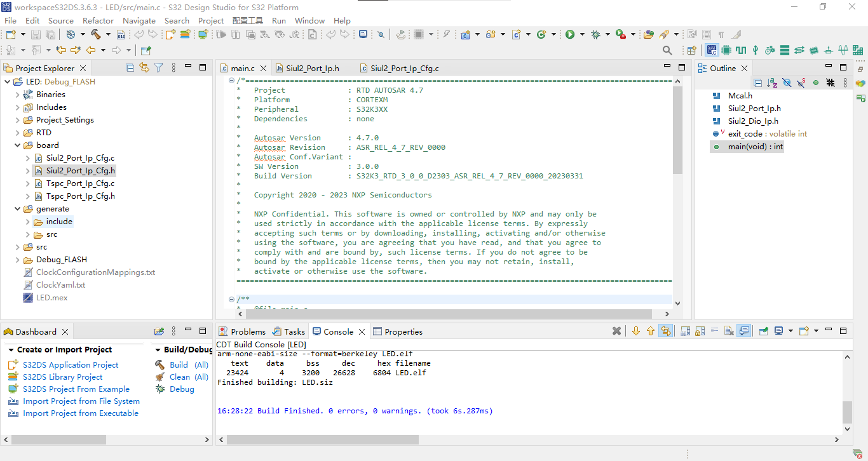The image size is (868, 461).
Task: Click the Save icon in toolbar
Action: (35, 34)
